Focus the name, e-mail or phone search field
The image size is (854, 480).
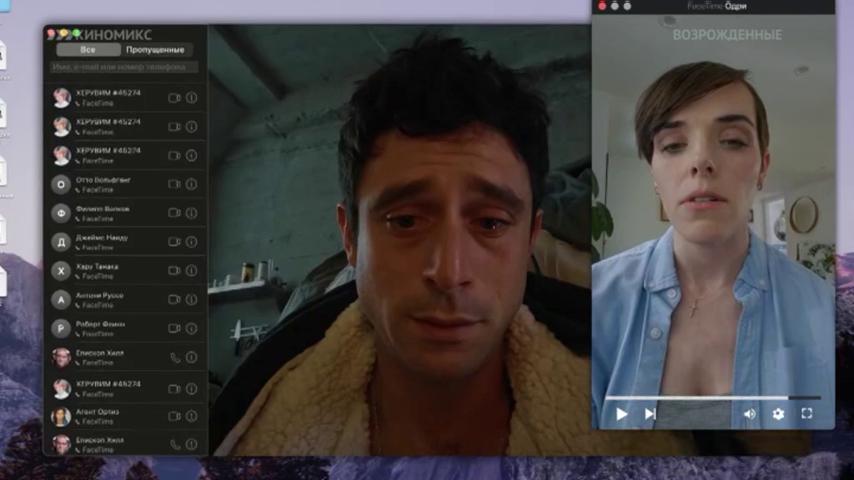tap(125, 67)
